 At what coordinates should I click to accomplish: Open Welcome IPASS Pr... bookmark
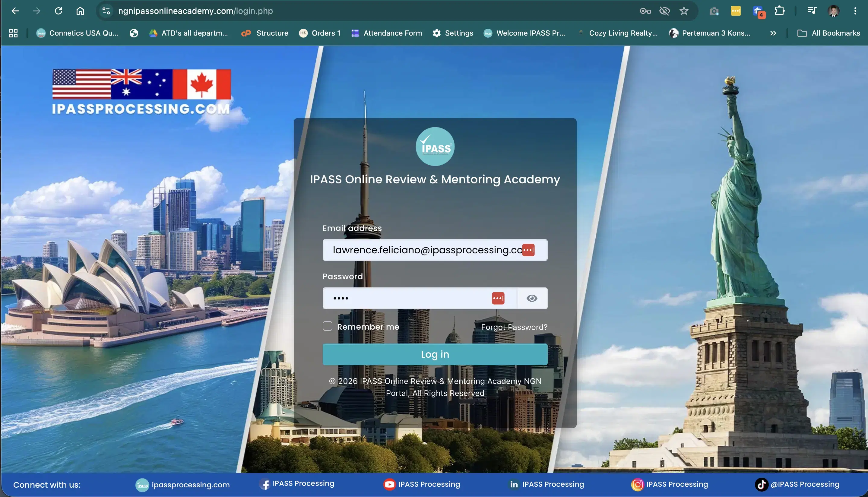(524, 33)
